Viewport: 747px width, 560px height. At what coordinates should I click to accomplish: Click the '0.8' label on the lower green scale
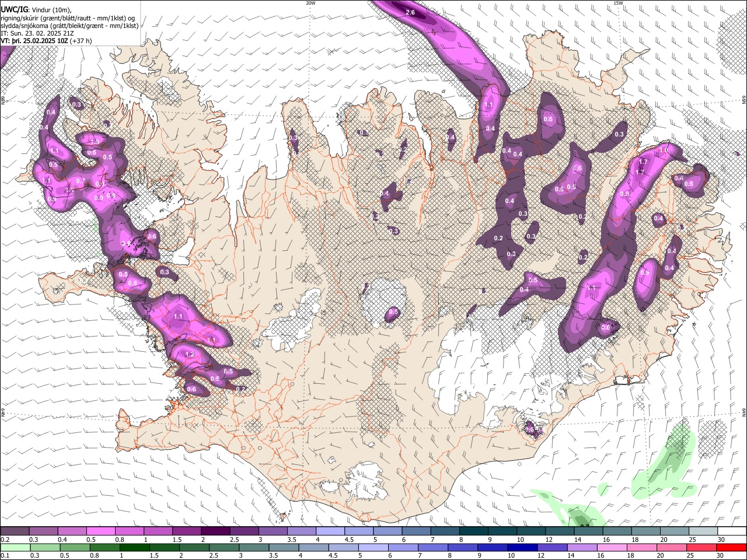point(94,556)
